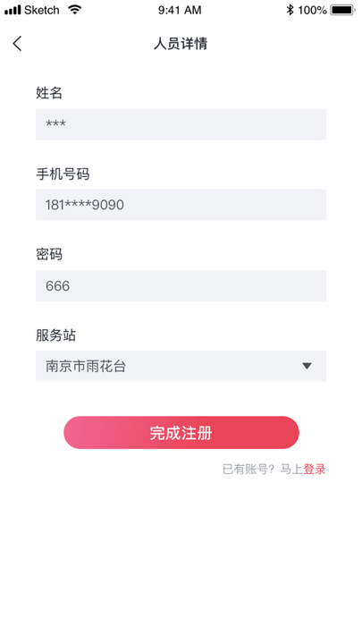Viewport: 362px width, 644px height.
Task: Tap the 人员详情 page title
Action: point(181,44)
